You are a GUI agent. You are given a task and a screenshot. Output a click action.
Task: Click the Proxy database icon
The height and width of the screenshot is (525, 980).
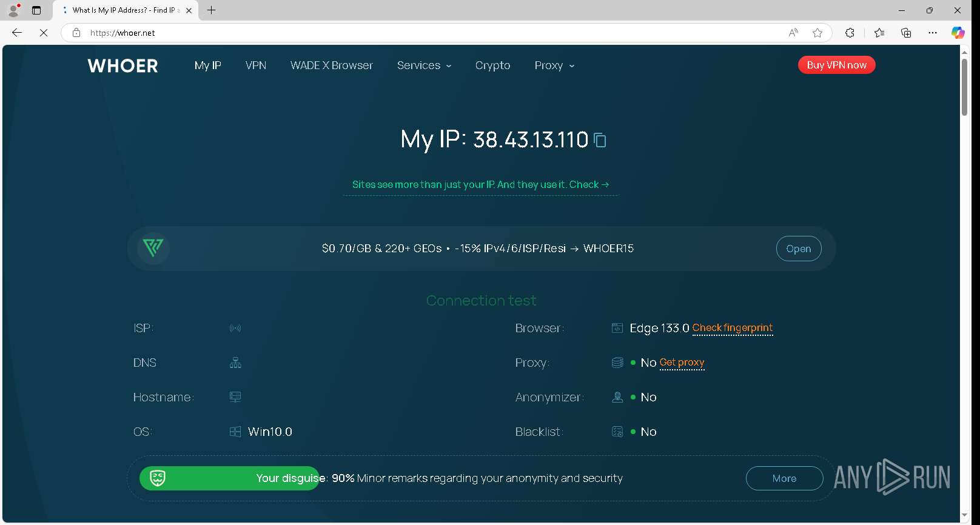pyautogui.click(x=617, y=363)
